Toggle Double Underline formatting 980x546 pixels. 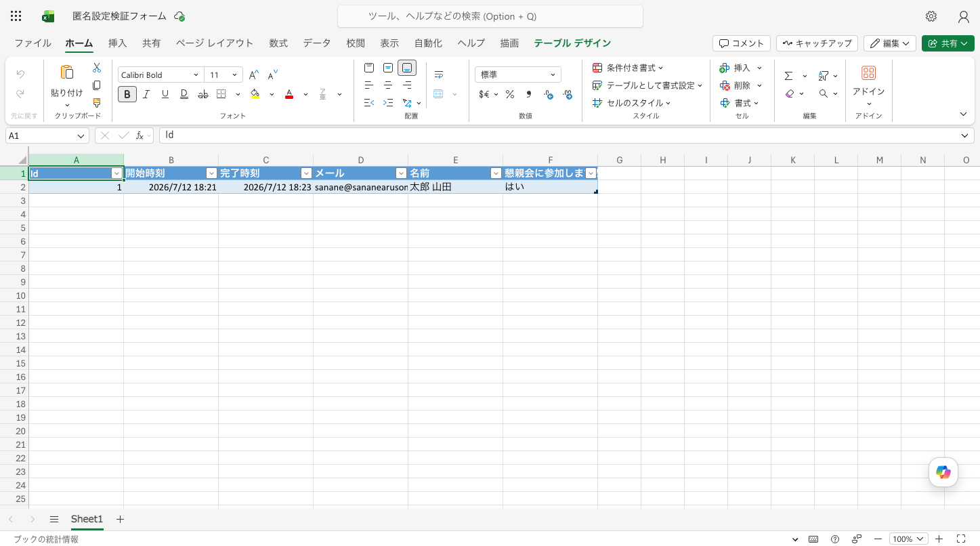pyautogui.click(x=184, y=94)
